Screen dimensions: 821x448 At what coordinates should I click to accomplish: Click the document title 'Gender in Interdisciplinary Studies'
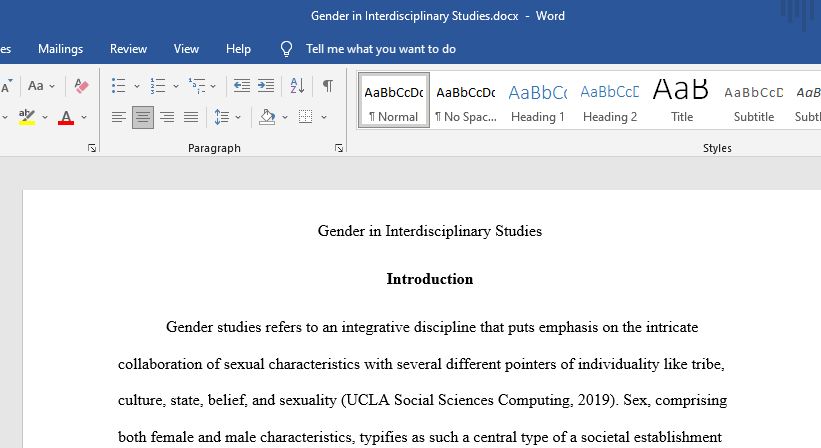[430, 231]
